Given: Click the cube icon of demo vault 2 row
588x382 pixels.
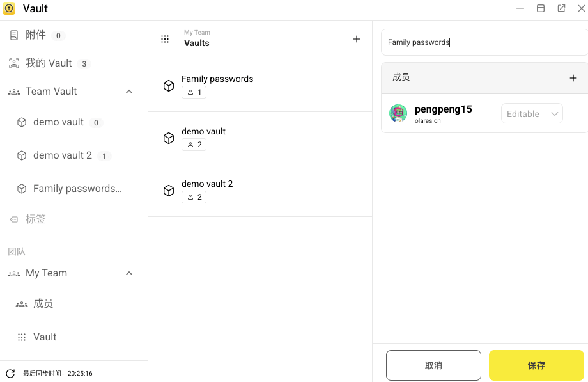Looking at the screenshot, I should (x=169, y=191).
